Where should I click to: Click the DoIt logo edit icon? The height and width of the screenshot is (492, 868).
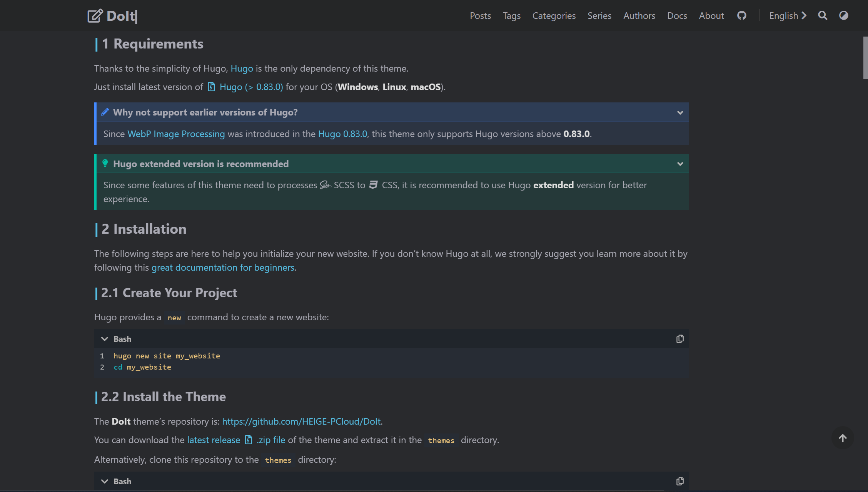(95, 16)
